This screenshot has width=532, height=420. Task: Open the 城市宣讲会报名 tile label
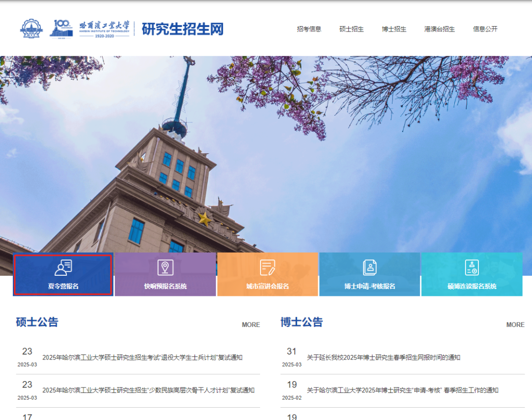tap(267, 287)
